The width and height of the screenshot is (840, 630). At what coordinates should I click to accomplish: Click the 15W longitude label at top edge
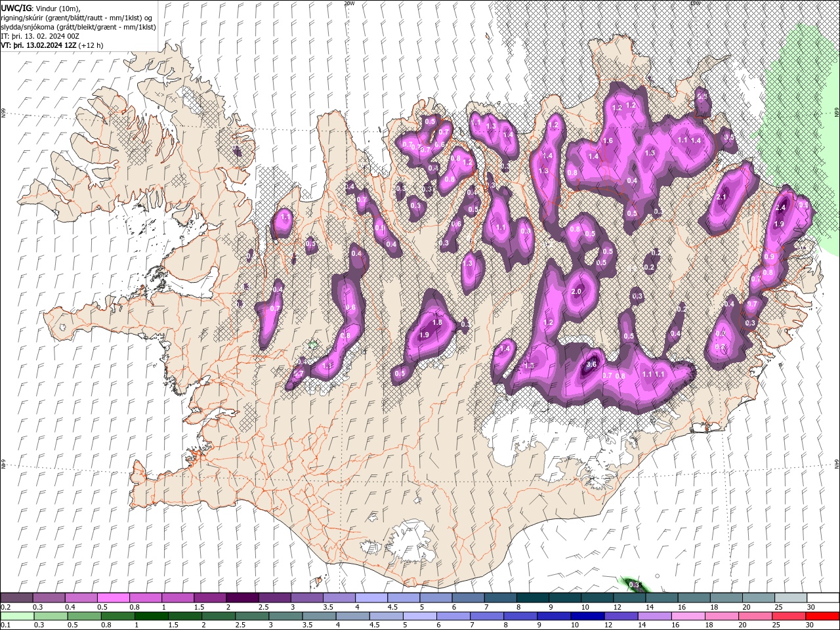pos(695,3)
